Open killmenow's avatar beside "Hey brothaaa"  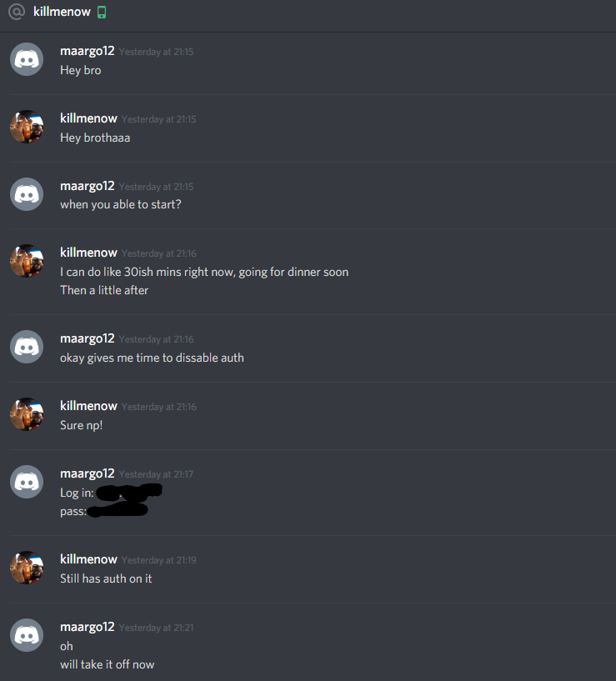[27, 127]
